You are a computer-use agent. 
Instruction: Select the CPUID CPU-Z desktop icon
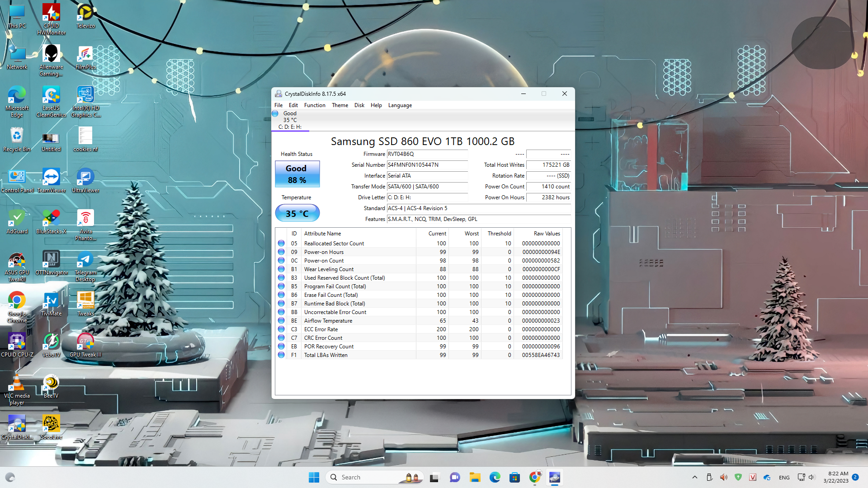click(x=17, y=345)
